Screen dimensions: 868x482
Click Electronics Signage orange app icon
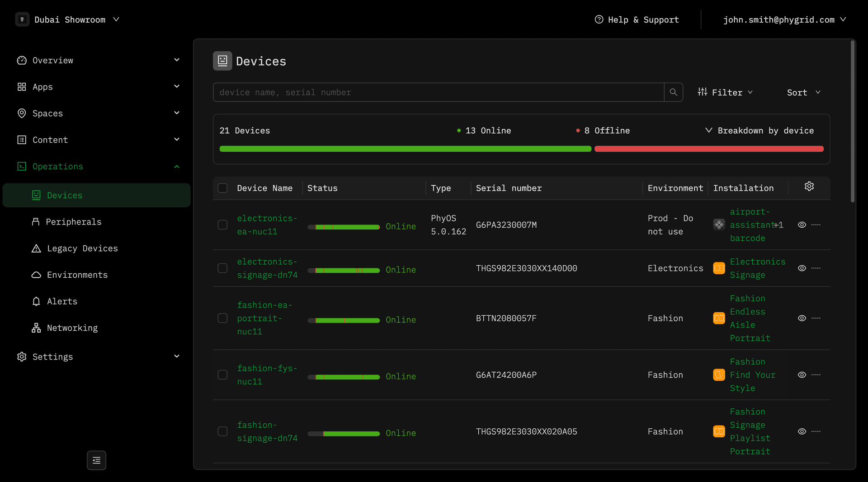tap(719, 268)
